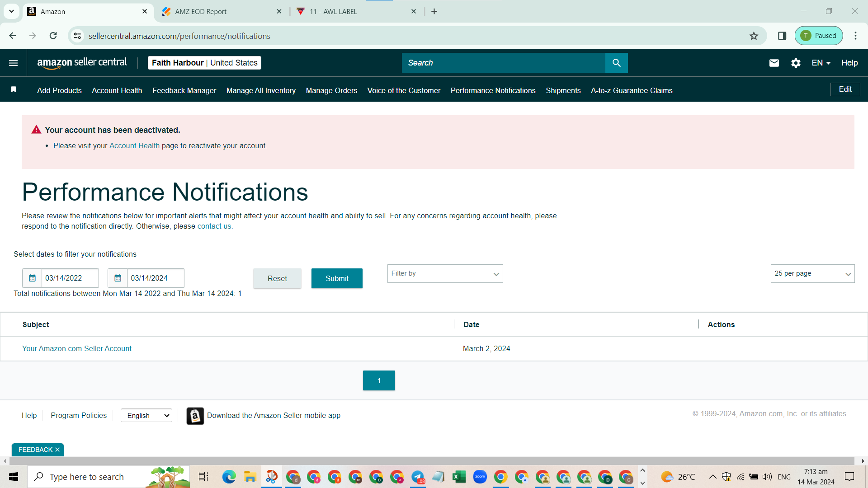Open the English language select in footer
The height and width of the screenshot is (488, 868).
pos(146,416)
